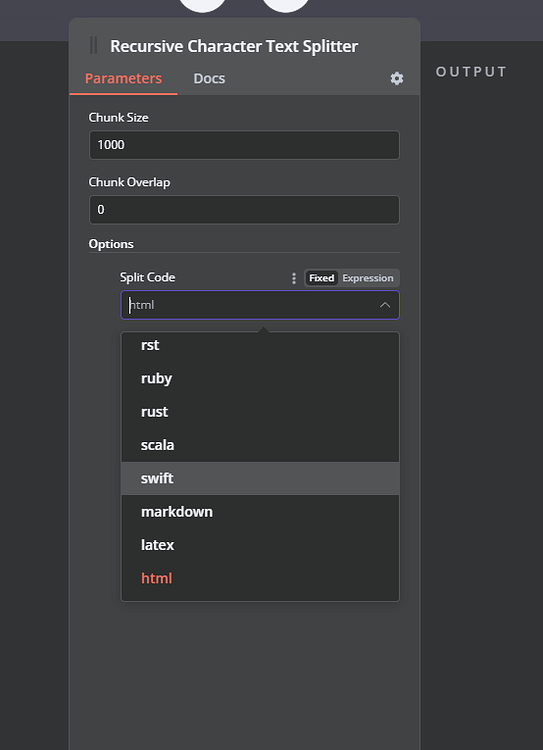This screenshot has height=750, width=543.
Task: Grab the drag handle beside node title
Action: (x=94, y=46)
